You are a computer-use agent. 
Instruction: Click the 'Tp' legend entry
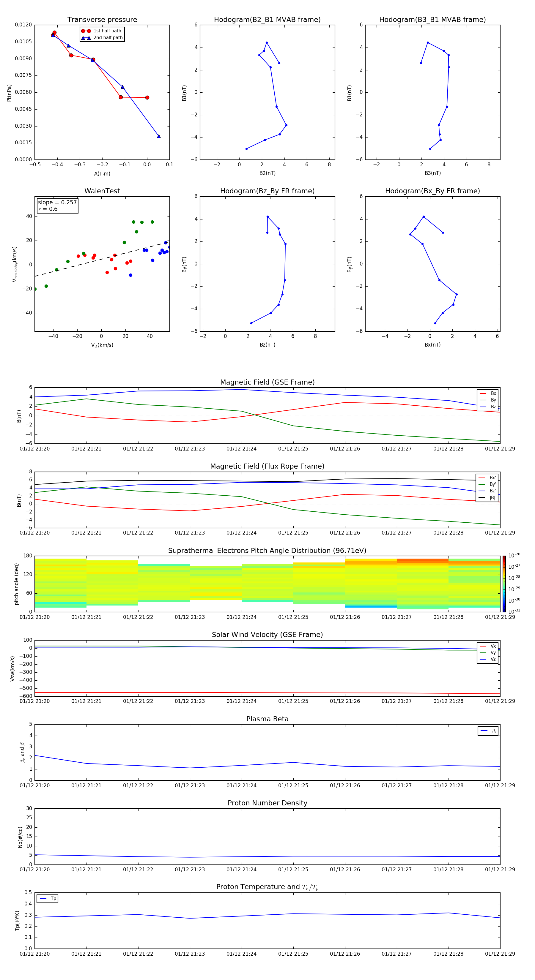[x=48, y=899]
